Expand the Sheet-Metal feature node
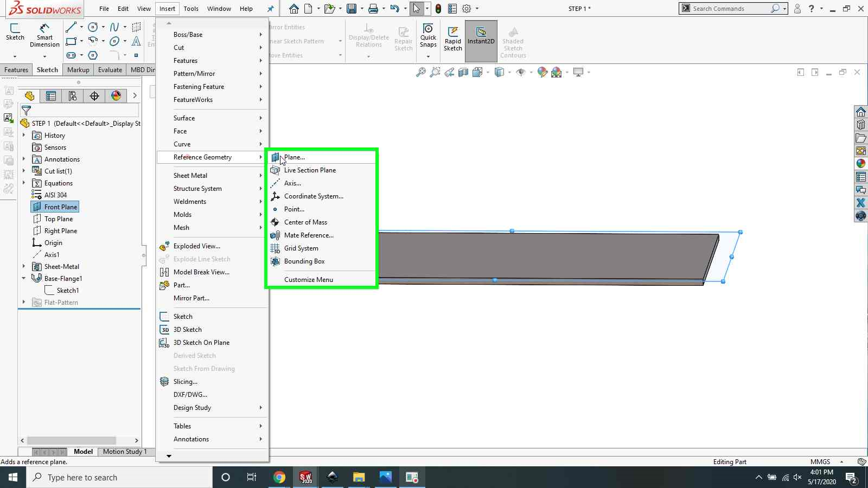This screenshot has height=488, width=868. coord(23,267)
